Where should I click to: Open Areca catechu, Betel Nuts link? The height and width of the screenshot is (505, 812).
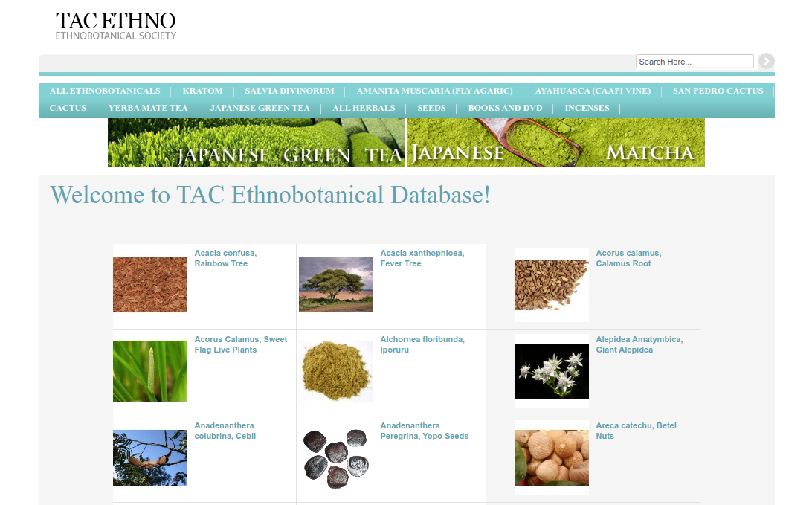[637, 431]
